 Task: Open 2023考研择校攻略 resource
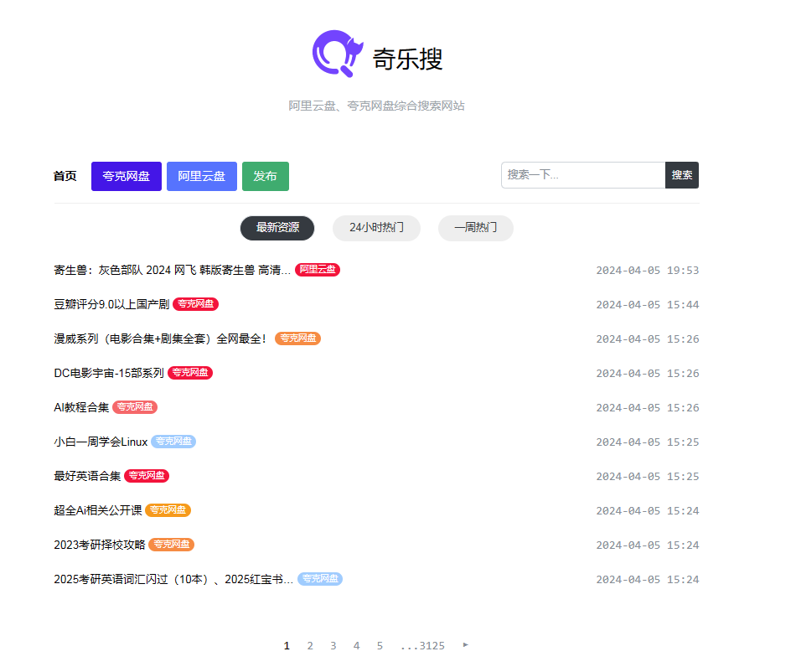pos(100,545)
